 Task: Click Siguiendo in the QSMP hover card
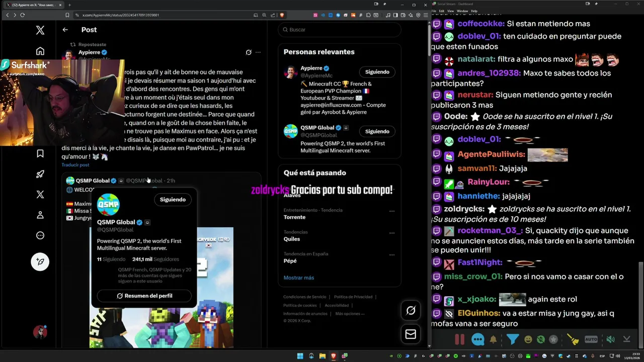pyautogui.click(x=173, y=200)
